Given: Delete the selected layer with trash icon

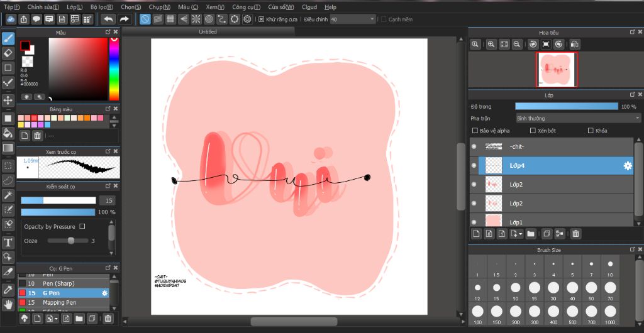Looking at the screenshot, I should click(x=576, y=234).
